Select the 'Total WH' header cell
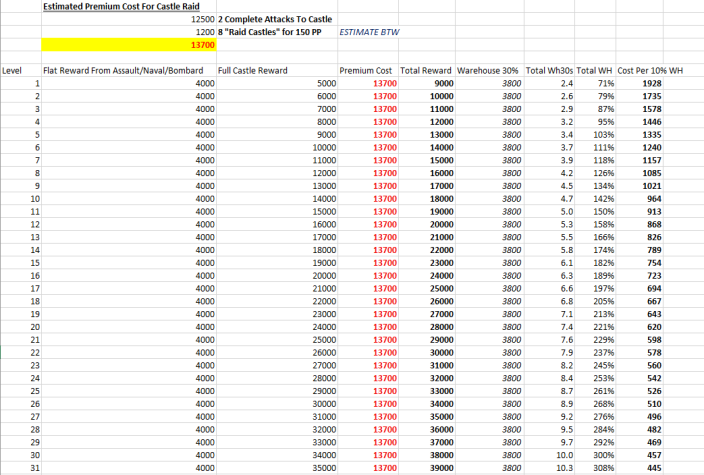This screenshot has height=475, width=704. point(594,70)
